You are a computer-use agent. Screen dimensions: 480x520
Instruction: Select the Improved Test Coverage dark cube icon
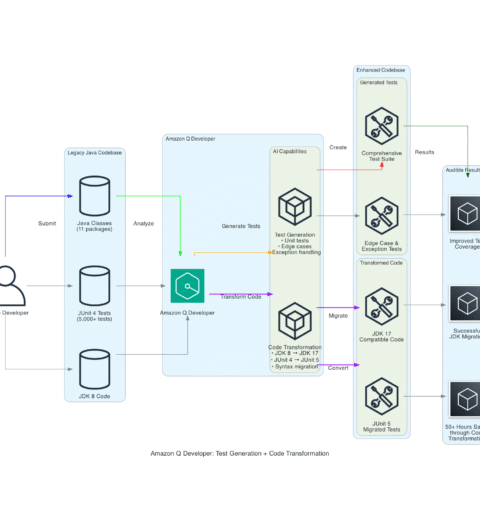[465, 214]
